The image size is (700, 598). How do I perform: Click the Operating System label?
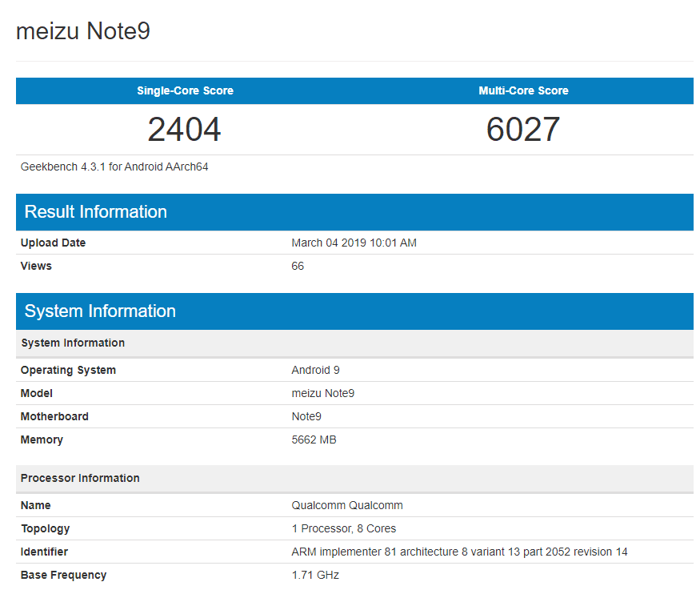(68, 370)
